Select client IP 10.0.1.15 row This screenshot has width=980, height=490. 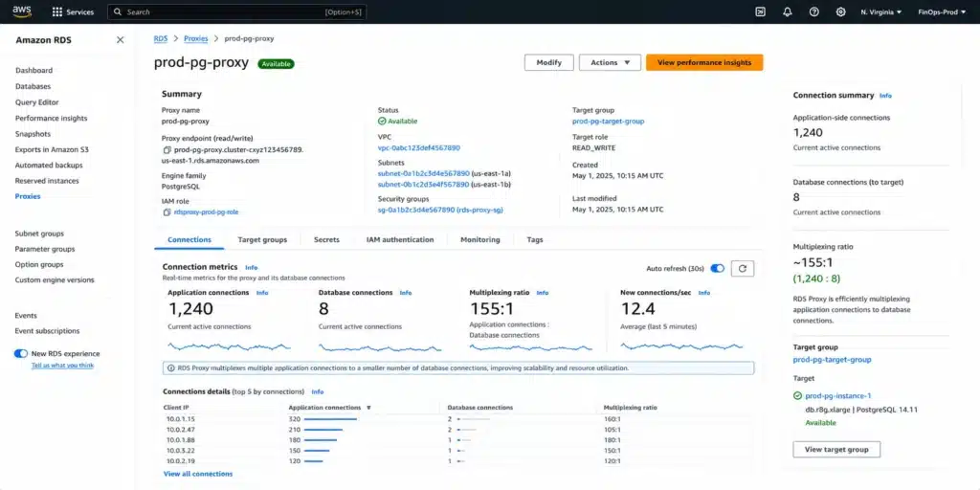point(457,419)
